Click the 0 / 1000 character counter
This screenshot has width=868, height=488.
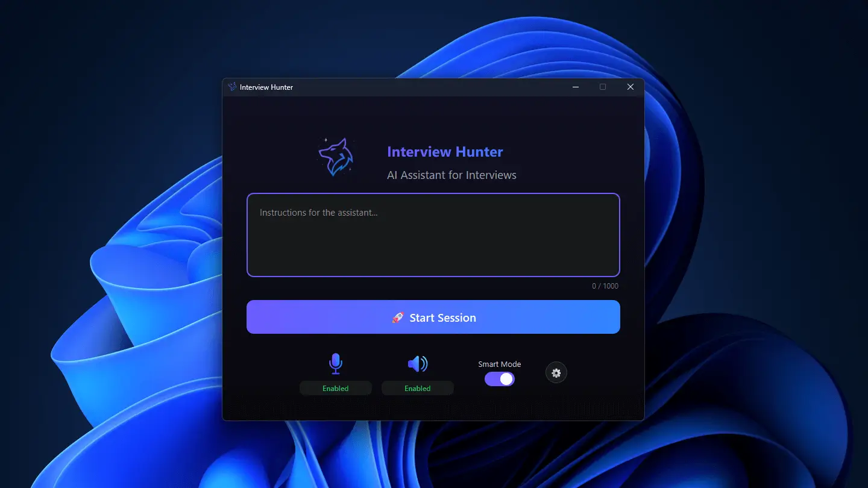605,286
